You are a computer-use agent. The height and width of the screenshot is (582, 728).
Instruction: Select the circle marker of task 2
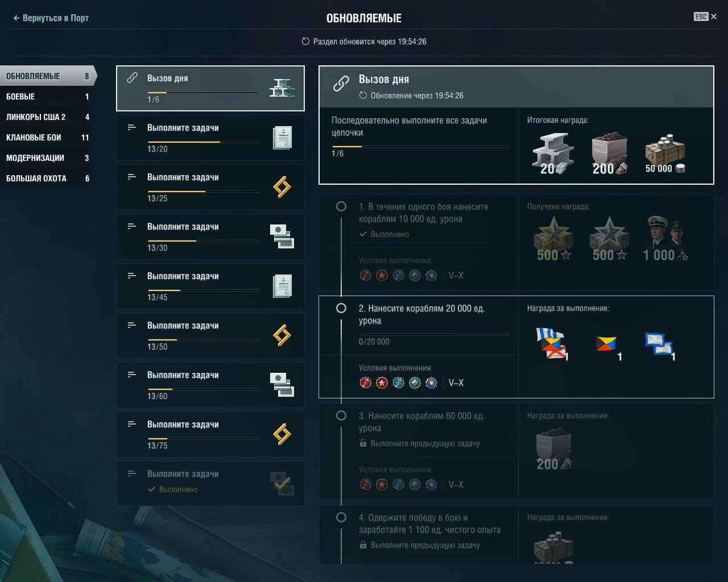341,308
